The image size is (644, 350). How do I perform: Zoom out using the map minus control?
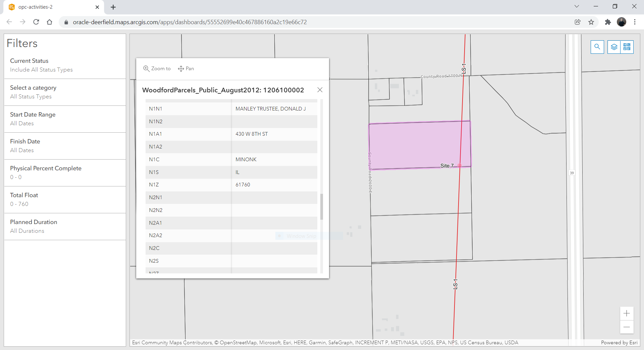coord(627,327)
